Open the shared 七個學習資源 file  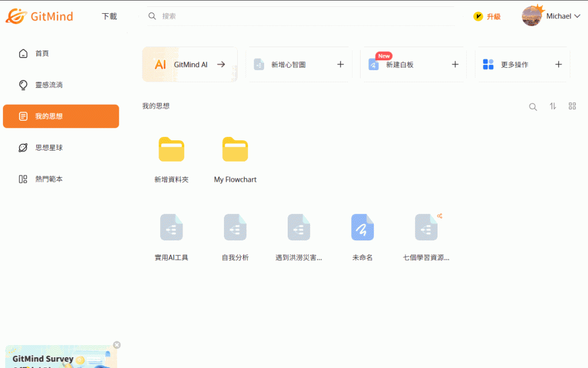[426, 228]
